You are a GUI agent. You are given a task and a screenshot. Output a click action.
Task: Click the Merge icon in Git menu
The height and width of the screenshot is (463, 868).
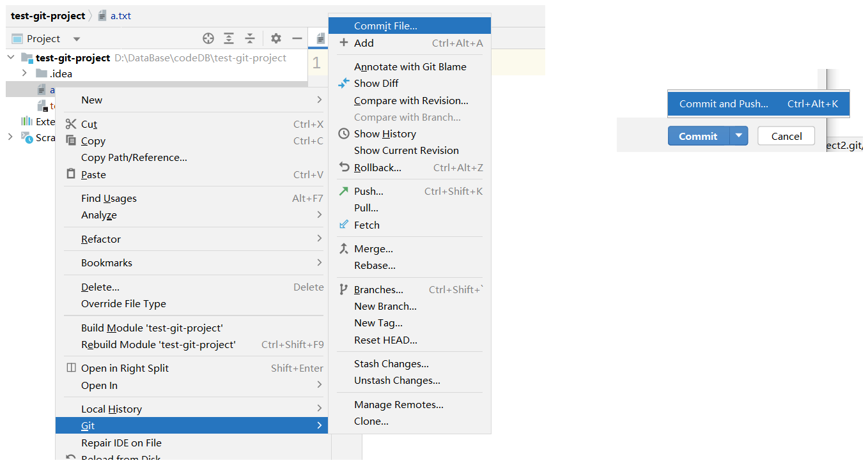tap(344, 248)
